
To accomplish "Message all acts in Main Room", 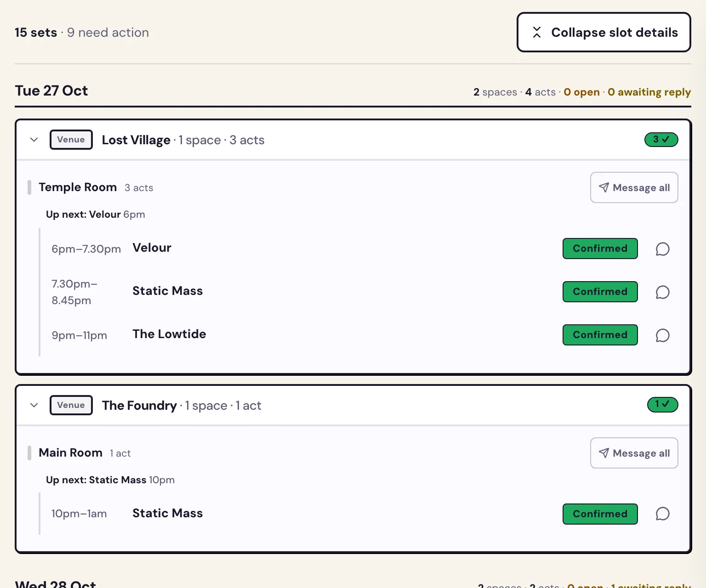I will pos(634,453).
